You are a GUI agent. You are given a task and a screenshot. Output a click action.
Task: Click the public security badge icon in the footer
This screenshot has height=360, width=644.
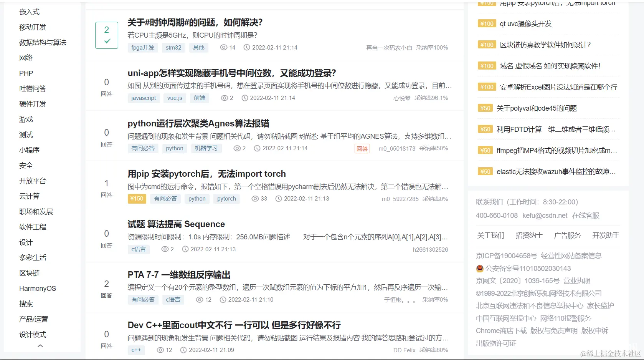click(x=479, y=269)
